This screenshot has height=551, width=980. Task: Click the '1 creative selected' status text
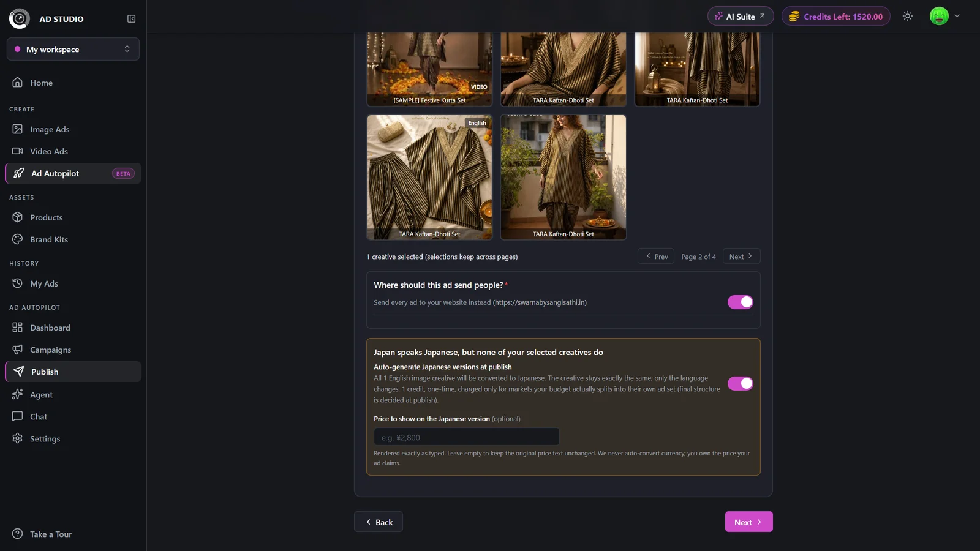442,257
